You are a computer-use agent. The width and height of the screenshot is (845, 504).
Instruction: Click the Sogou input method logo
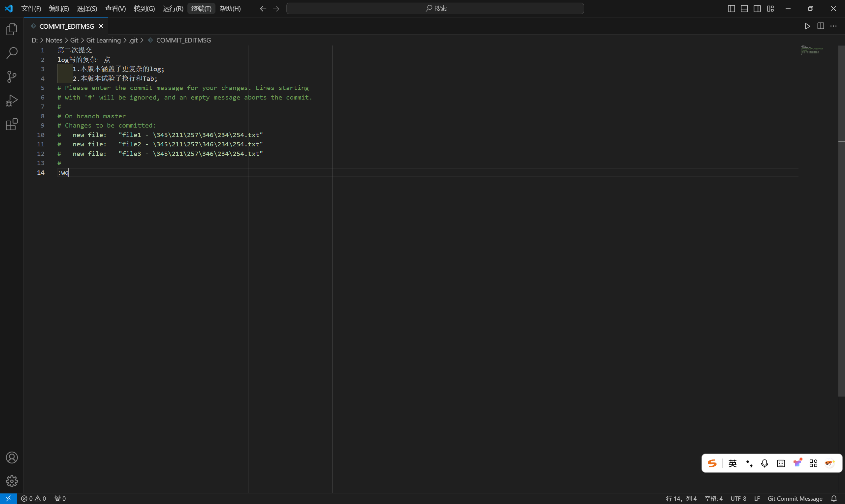pos(712,463)
